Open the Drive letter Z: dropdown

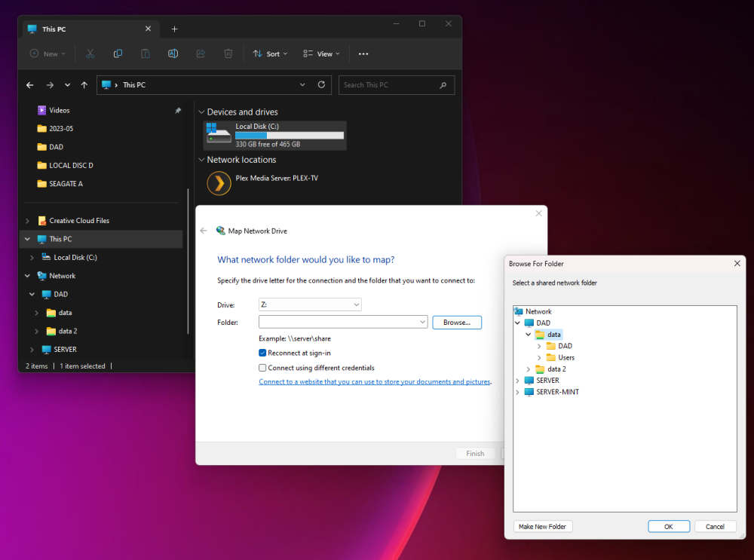click(x=310, y=304)
